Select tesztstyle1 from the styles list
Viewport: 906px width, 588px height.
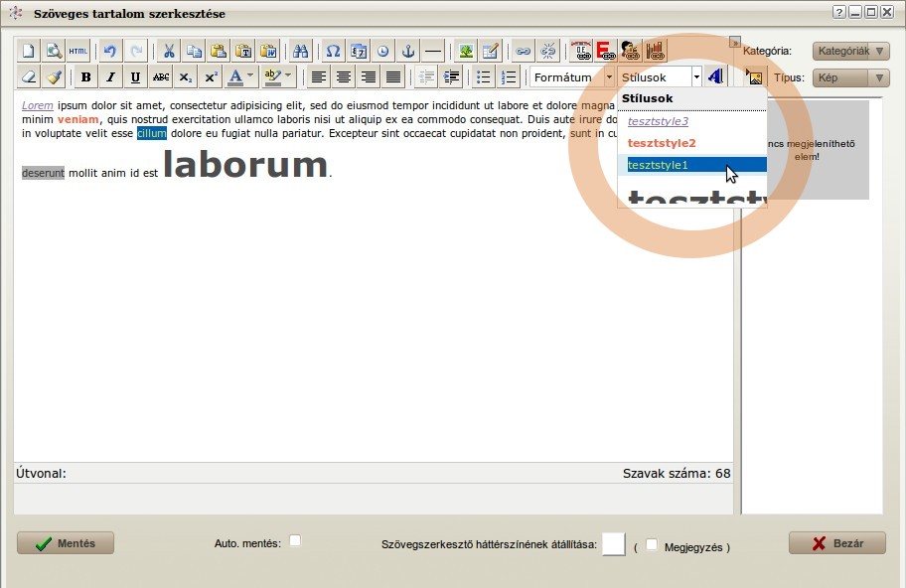(x=658, y=165)
